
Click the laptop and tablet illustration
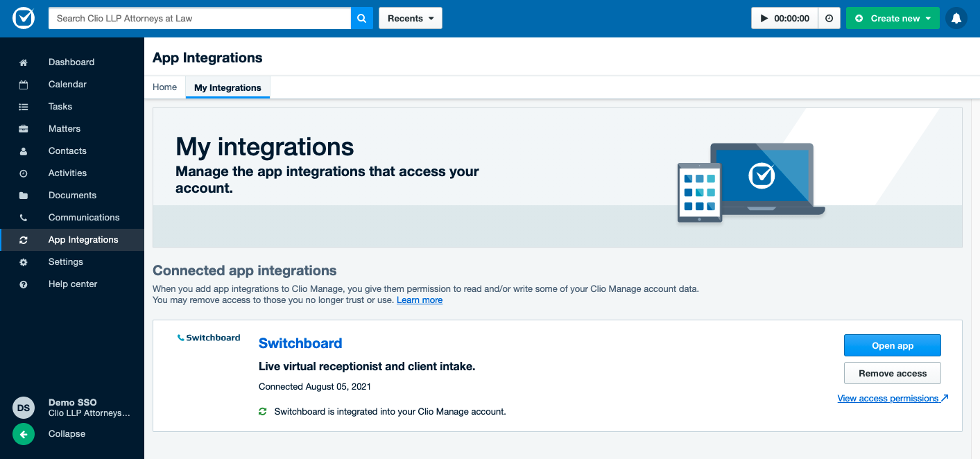[x=751, y=183]
